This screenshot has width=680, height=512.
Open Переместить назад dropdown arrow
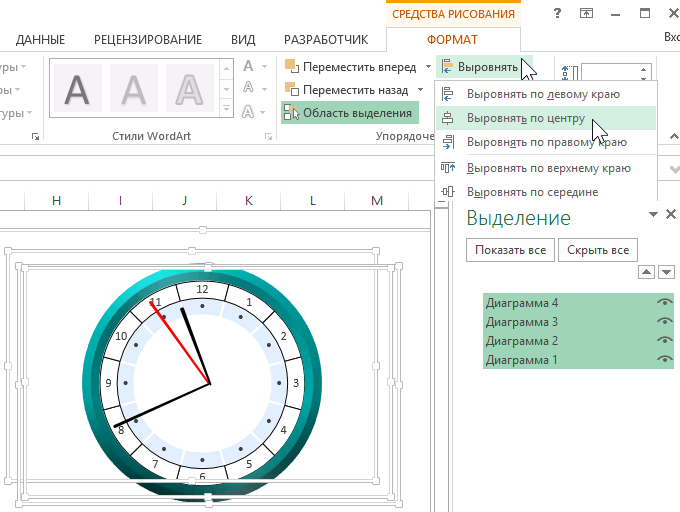click(420, 90)
